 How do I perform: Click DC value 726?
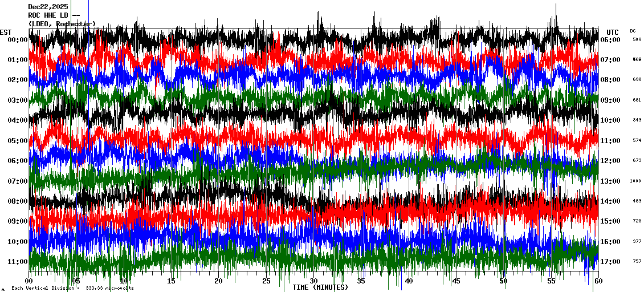click(x=637, y=221)
